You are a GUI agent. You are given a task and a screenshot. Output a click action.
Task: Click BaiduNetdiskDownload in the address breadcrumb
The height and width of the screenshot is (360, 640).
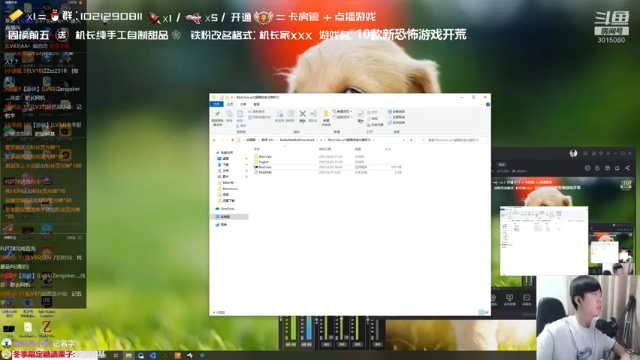tap(297, 140)
